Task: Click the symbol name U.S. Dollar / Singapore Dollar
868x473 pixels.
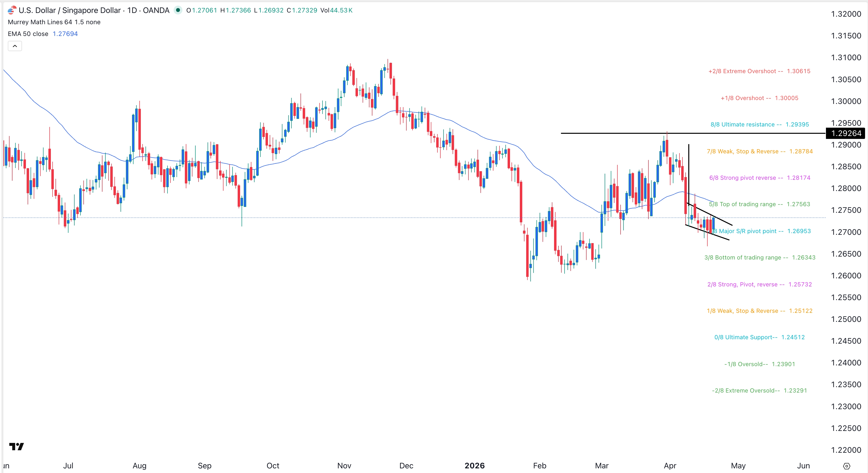Action: pyautogui.click(x=69, y=10)
